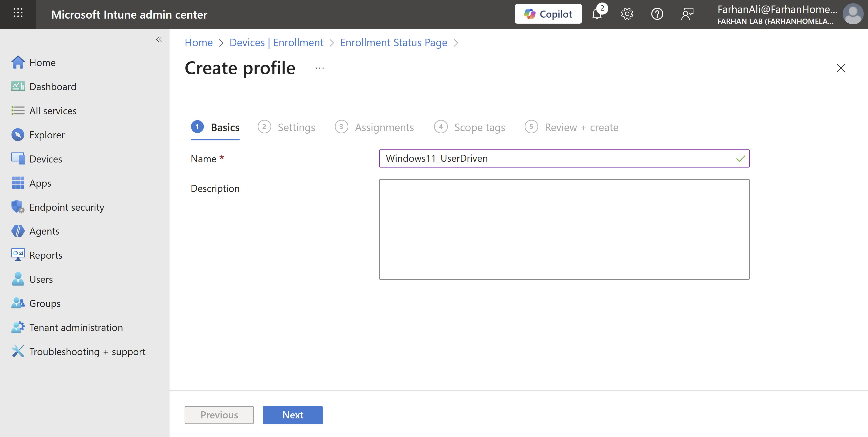Open the account profile avatar menu
Image resolution: width=868 pixels, height=437 pixels.
click(852, 14)
